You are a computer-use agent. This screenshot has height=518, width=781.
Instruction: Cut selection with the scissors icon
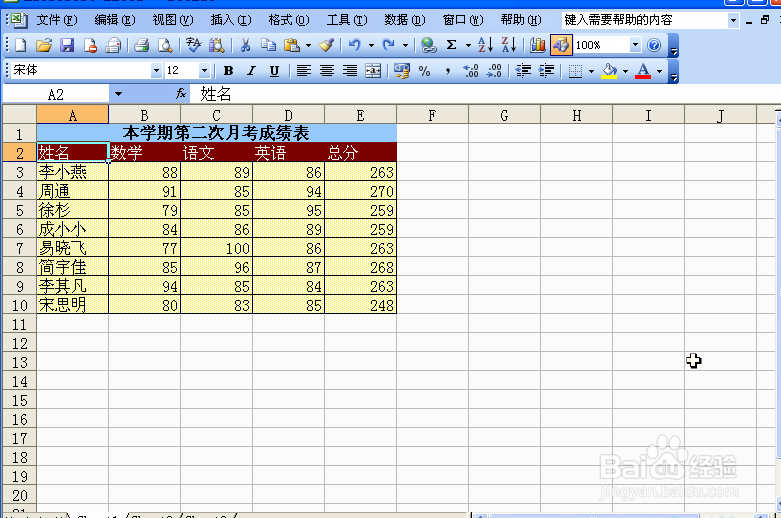click(245, 45)
